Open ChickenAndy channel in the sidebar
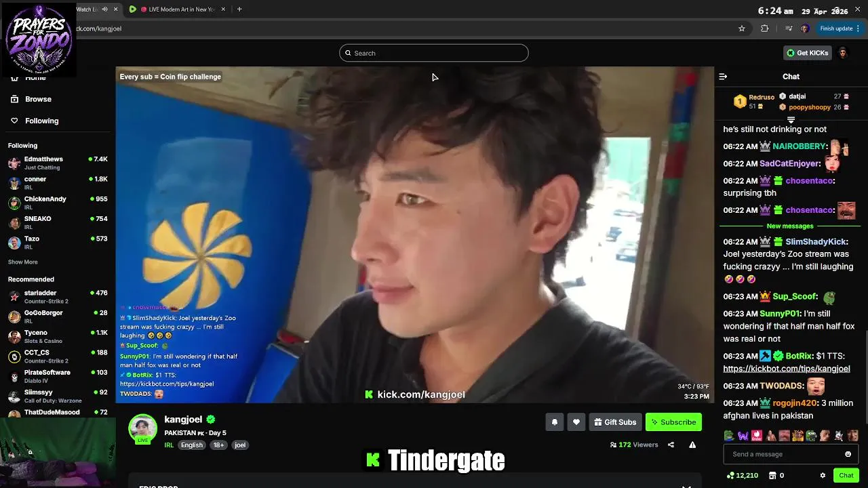Image resolution: width=868 pixels, height=488 pixels. click(x=58, y=203)
